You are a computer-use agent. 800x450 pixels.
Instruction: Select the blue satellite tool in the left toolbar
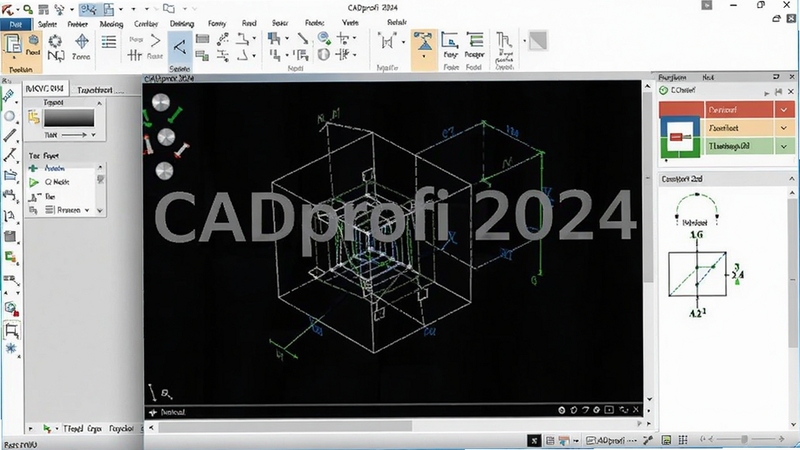point(8,96)
